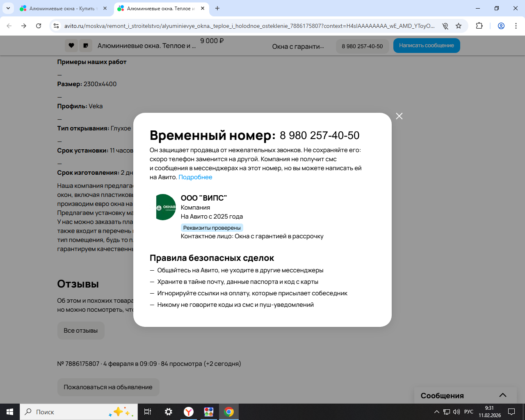The height and width of the screenshot is (420, 525).
Task: Close the Алюминиевые окна - Купить tab
Action: [105, 8]
